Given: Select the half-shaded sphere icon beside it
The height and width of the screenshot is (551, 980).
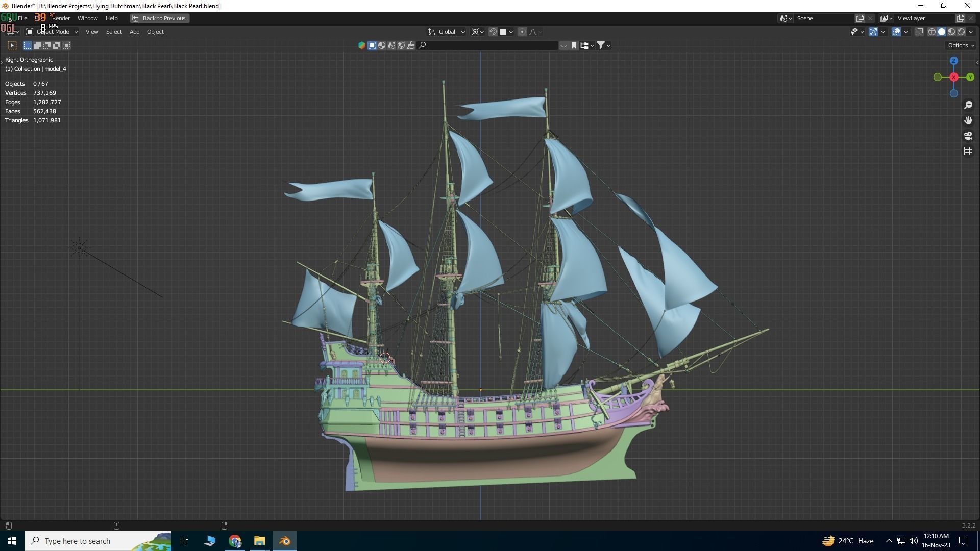Looking at the screenshot, I should click(x=382, y=45).
